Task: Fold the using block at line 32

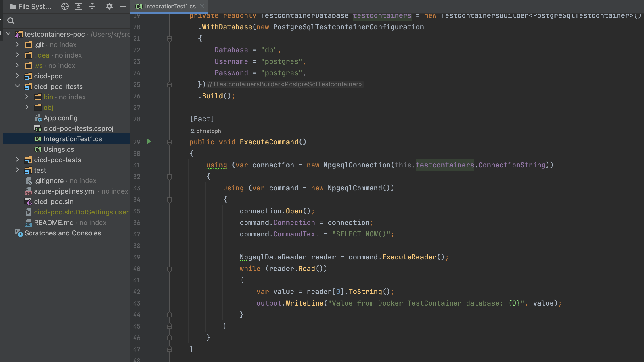Action: point(170,177)
